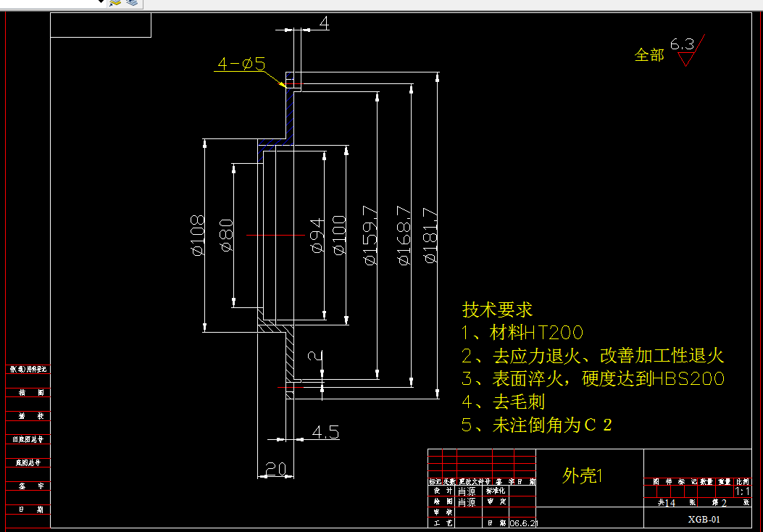Select the 外壳1 part name in title block

click(x=583, y=475)
